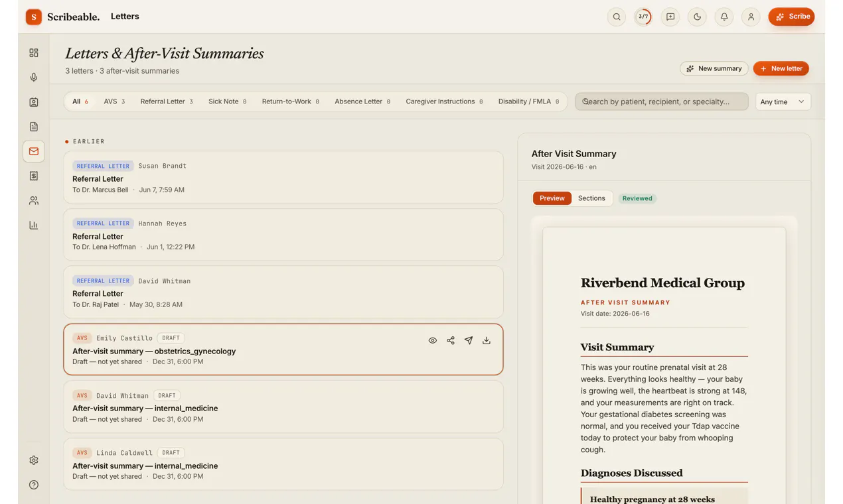
Task: Open the user profile icon
Action: (751, 17)
